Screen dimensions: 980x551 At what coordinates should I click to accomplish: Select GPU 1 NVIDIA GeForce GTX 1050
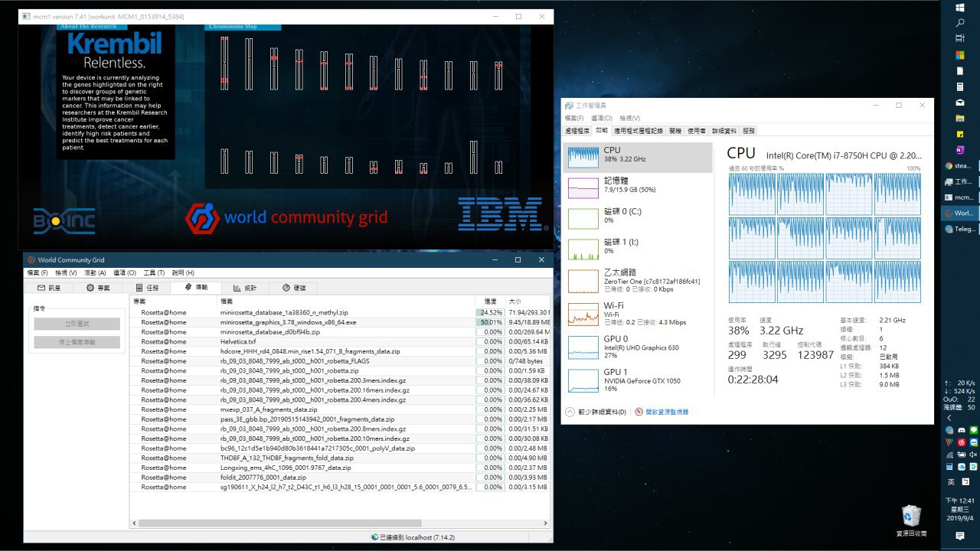(639, 380)
